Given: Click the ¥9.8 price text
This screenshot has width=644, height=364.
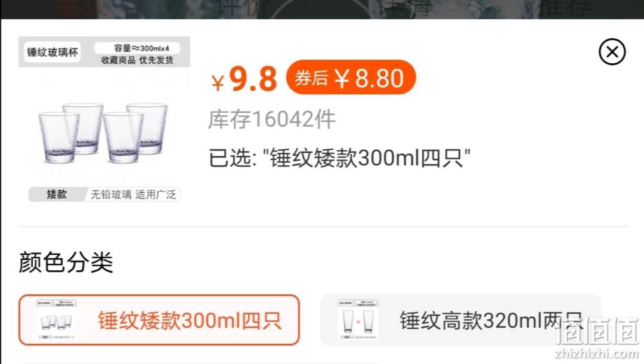Looking at the screenshot, I should coord(244,79).
